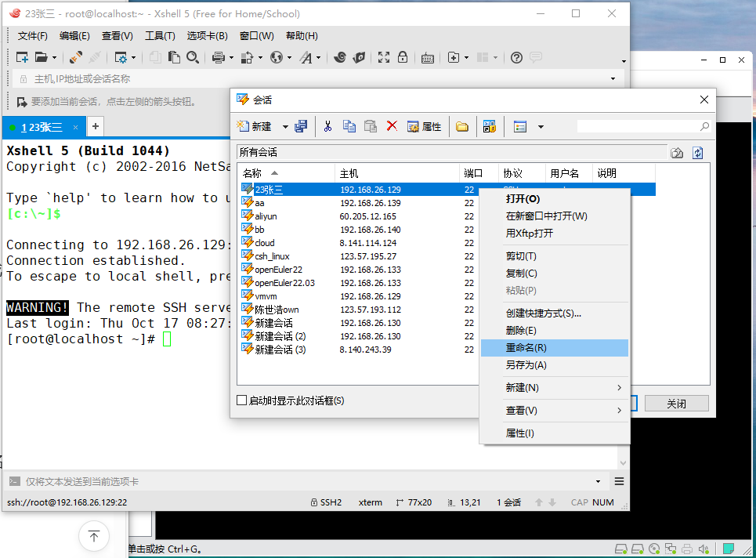This screenshot has height=558, width=756.
Task: Open the view mode dropdown arrow in dialog
Action: click(x=541, y=127)
